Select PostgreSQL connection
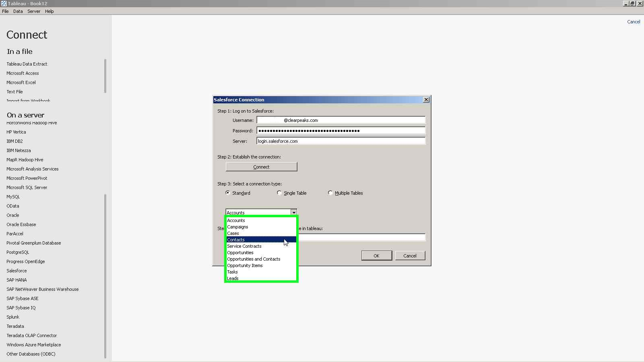 [x=18, y=252]
